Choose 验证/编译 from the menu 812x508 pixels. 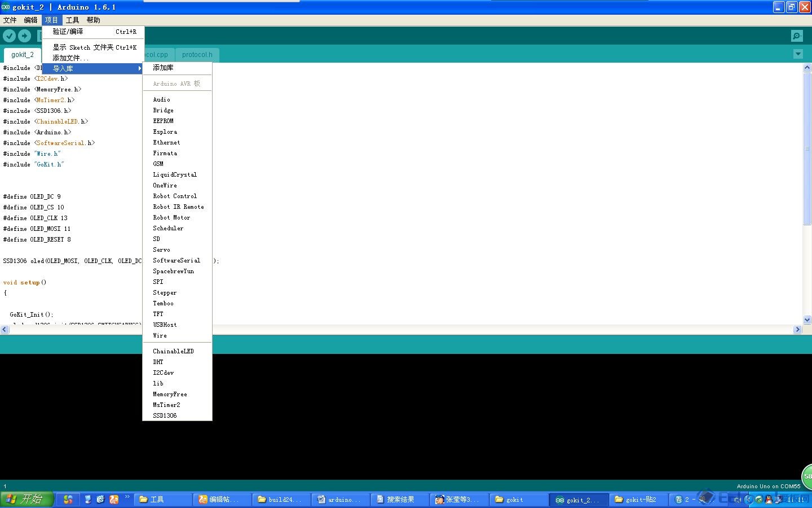[93, 32]
